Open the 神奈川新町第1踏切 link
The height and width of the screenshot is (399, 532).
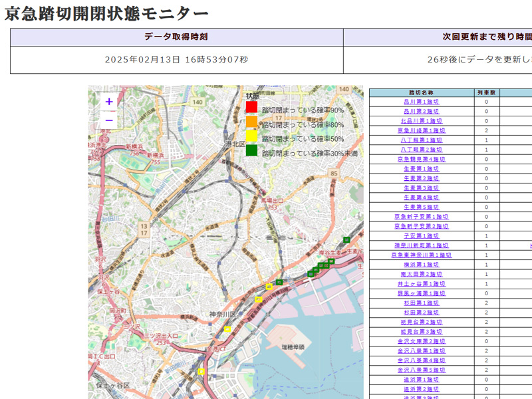(x=422, y=245)
